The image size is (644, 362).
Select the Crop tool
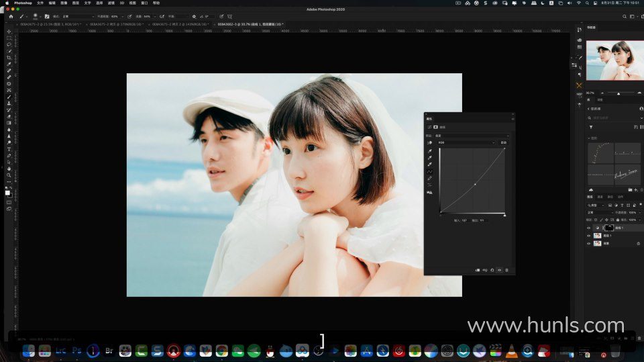9,58
